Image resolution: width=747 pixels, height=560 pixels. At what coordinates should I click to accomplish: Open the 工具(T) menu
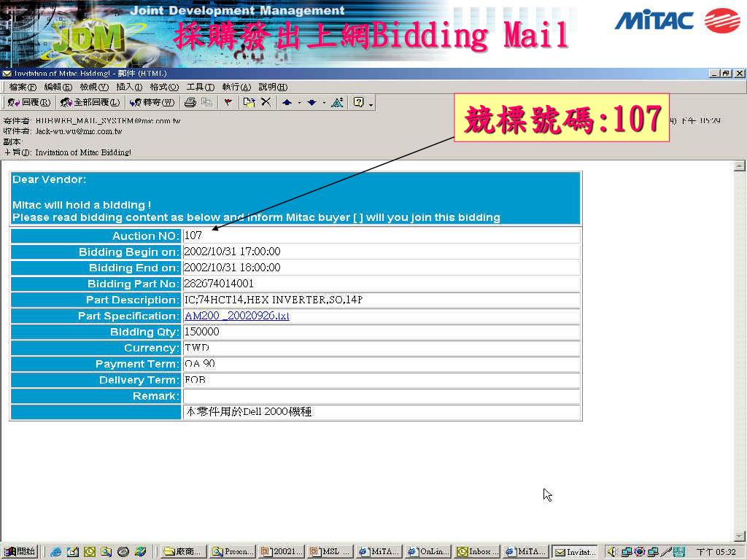(200, 87)
